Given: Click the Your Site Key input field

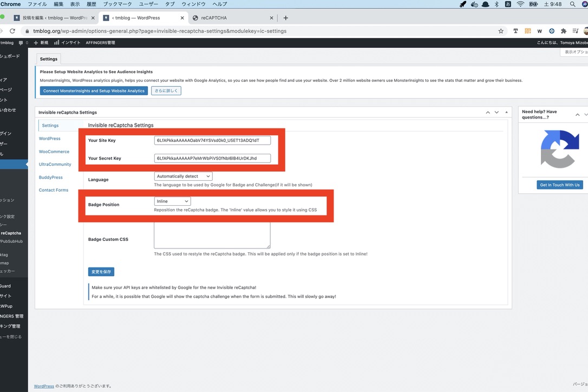Looking at the screenshot, I should pyautogui.click(x=212, y=140).
